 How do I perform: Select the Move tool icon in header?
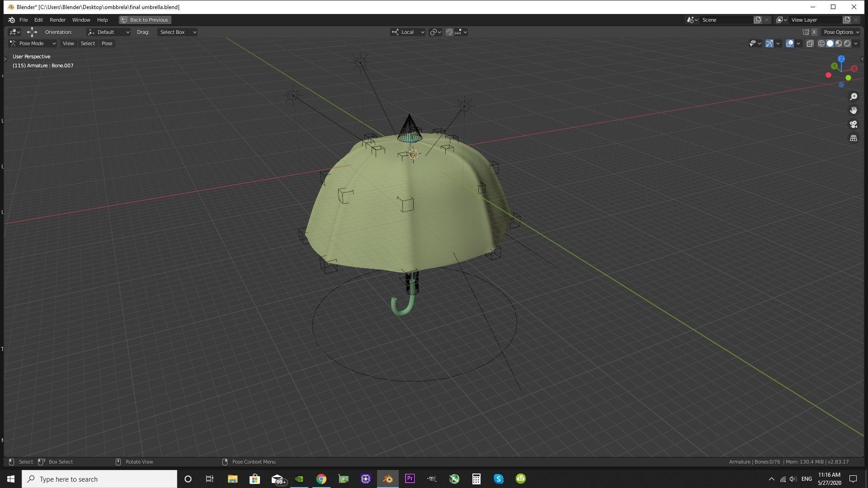[32, 32]
